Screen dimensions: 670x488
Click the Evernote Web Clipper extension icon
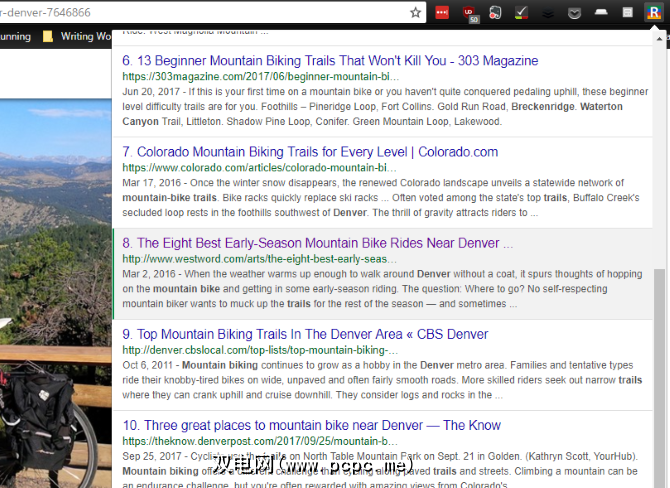point(495,12)
